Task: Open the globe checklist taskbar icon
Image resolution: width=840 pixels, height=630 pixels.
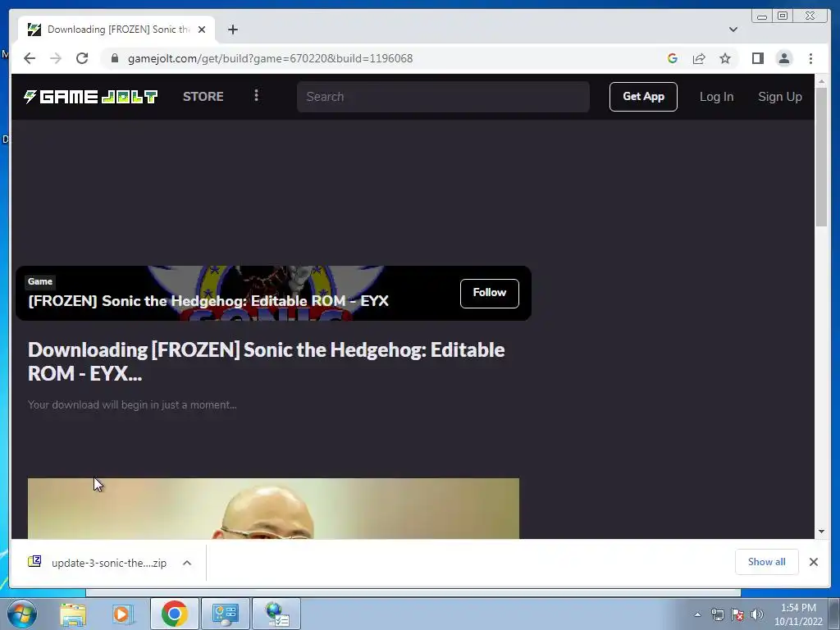Action: (276, 614)
